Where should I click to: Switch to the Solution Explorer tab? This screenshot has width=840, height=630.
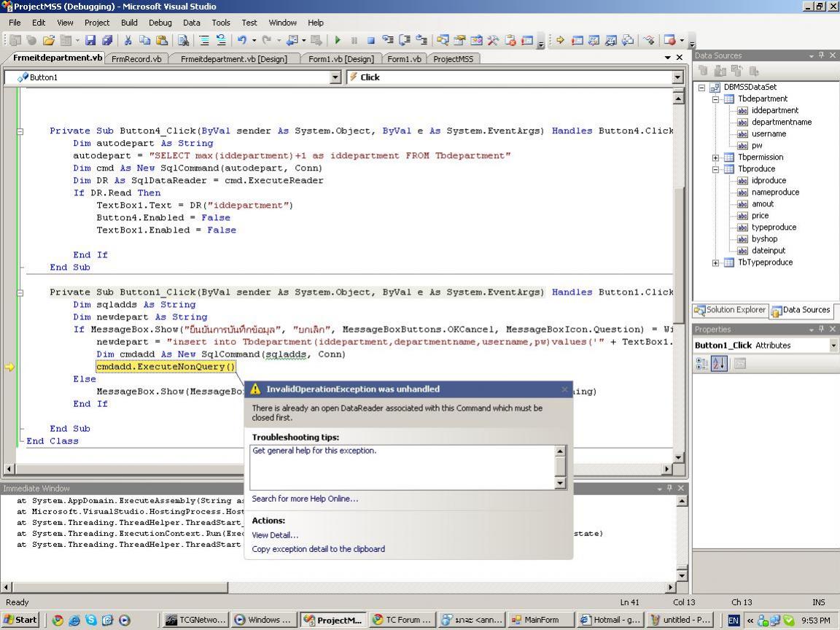[x=731, y=310]
